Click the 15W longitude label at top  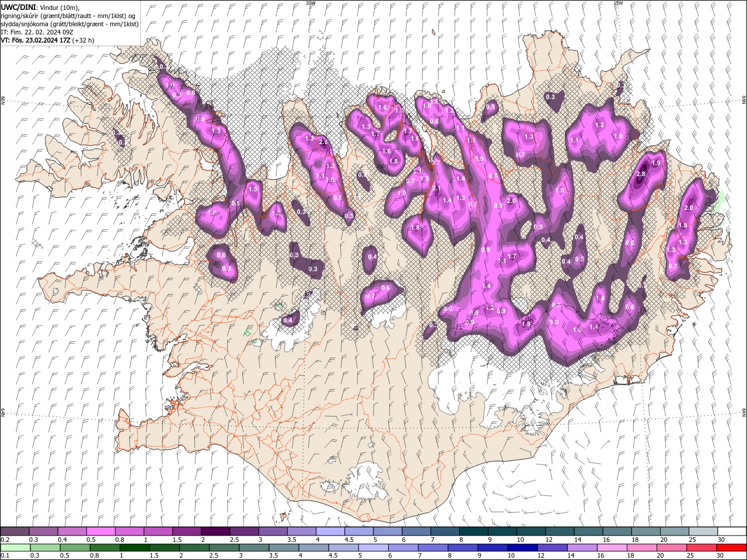618,3
